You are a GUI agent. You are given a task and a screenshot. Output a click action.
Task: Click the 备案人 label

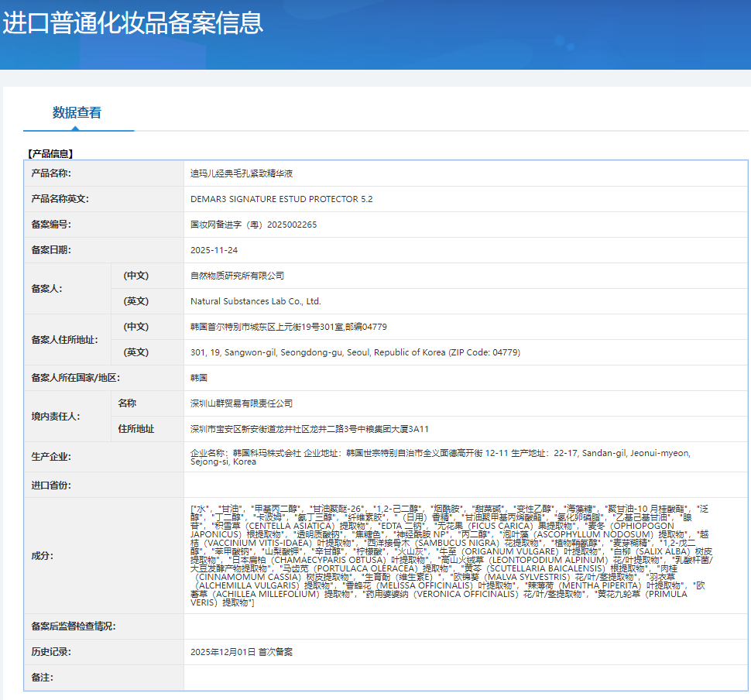point(46,288)
